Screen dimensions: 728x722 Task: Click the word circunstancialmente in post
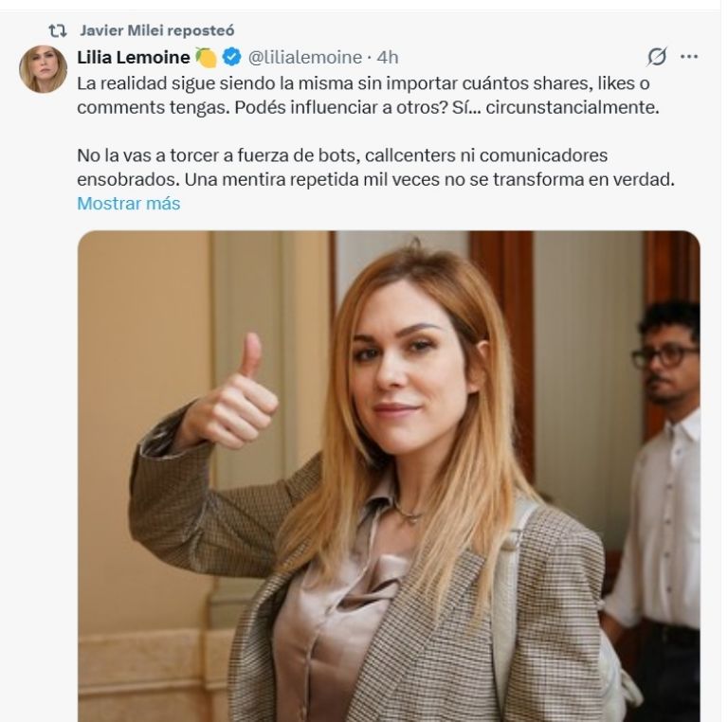pyautogui.click(x=573, y=108)
